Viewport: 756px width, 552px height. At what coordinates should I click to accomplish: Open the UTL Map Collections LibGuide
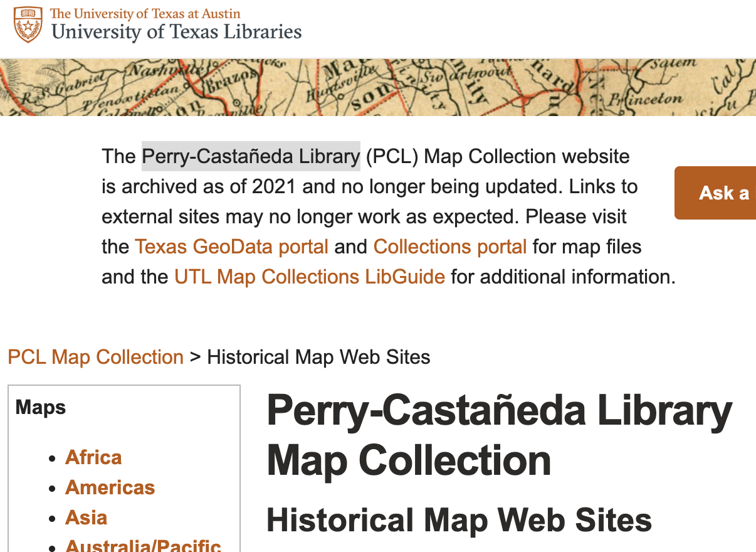(310, 277)
